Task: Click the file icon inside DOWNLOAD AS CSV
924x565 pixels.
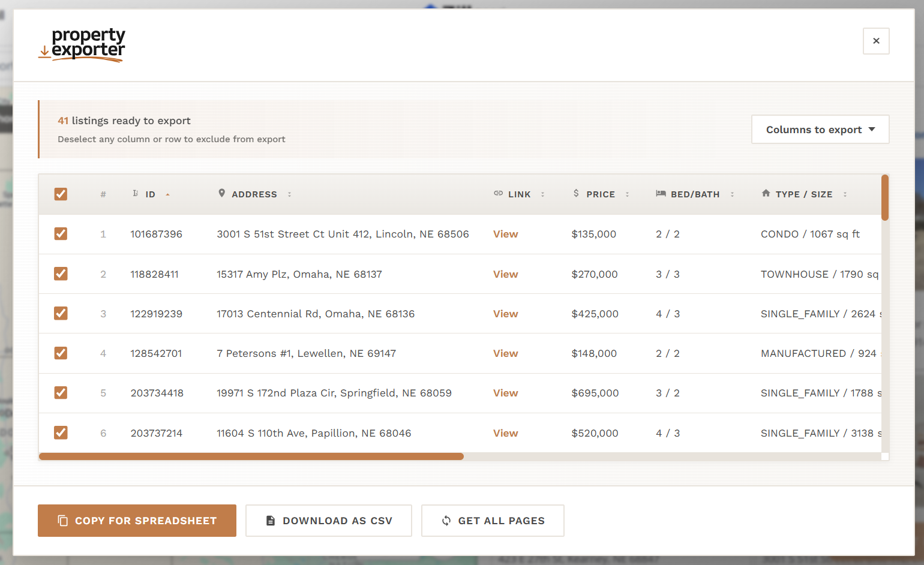Action: [x=269, y=521]
